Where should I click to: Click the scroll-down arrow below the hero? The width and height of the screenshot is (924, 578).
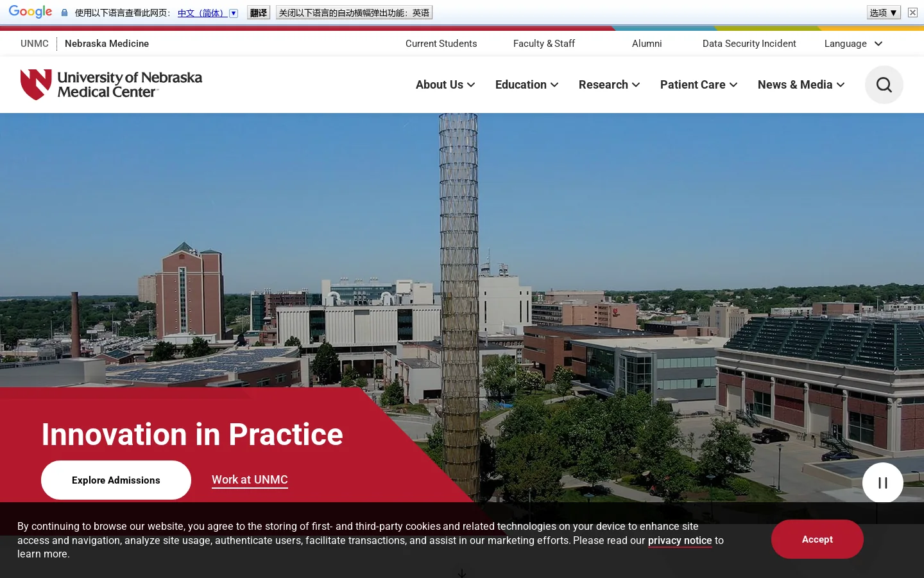[462, 572]
